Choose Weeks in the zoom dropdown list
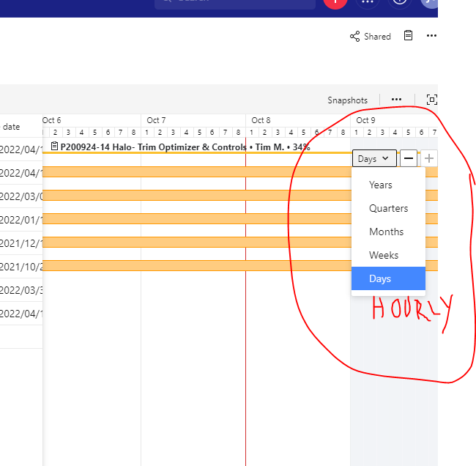The image size is (476, 466). click(384, 255)
